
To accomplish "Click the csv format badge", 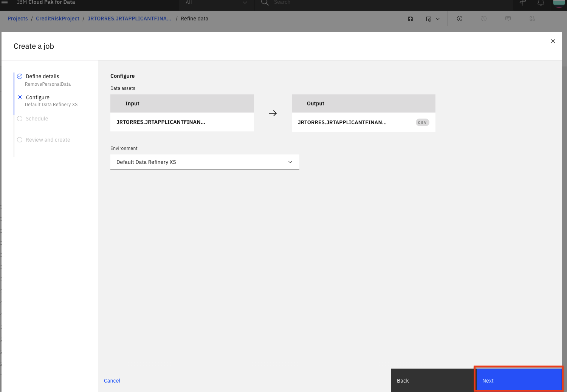I will click(422, 122).
